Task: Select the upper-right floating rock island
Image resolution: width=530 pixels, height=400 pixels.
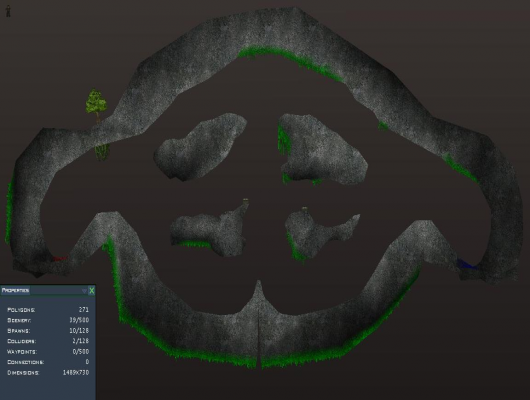Action: 322,149
